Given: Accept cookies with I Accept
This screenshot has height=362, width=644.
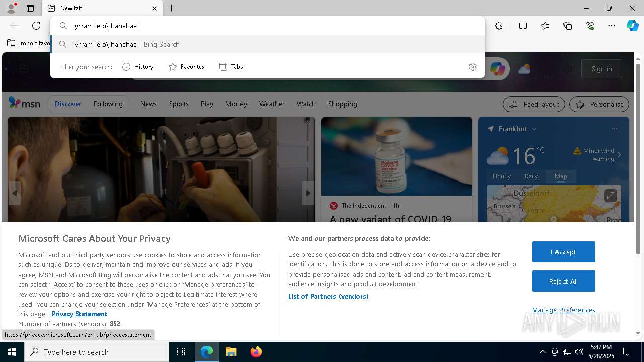Looking at the screenshot, I should [x=563, y=252].
